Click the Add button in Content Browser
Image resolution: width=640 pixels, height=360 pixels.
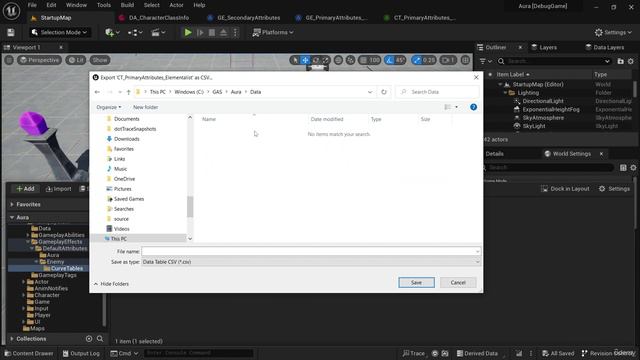25,189
